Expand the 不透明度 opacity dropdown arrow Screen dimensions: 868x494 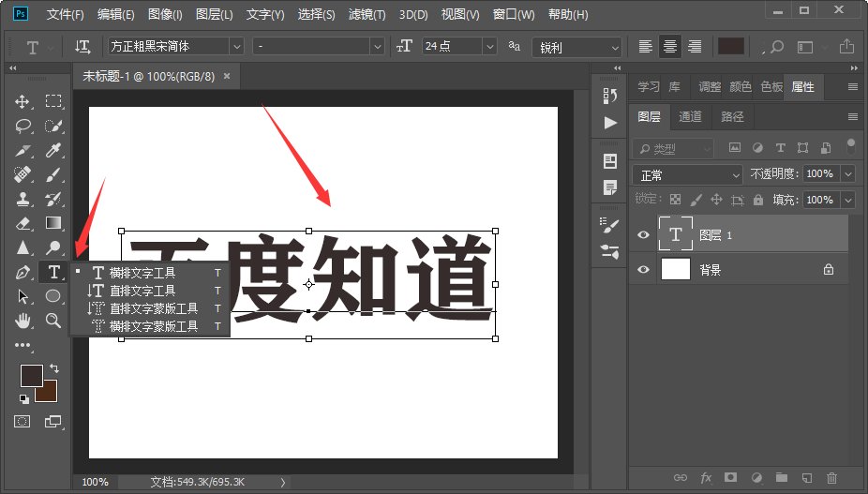[x=848, y=174]
